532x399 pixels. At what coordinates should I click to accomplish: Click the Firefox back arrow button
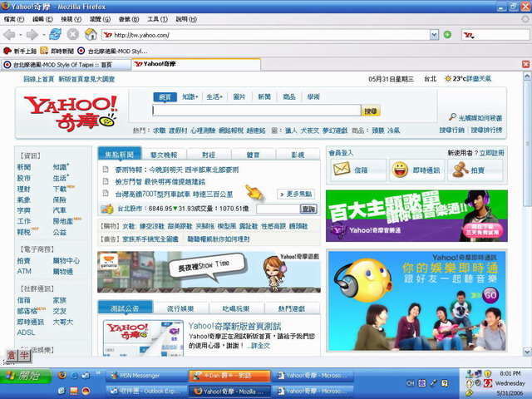[10, 34]
